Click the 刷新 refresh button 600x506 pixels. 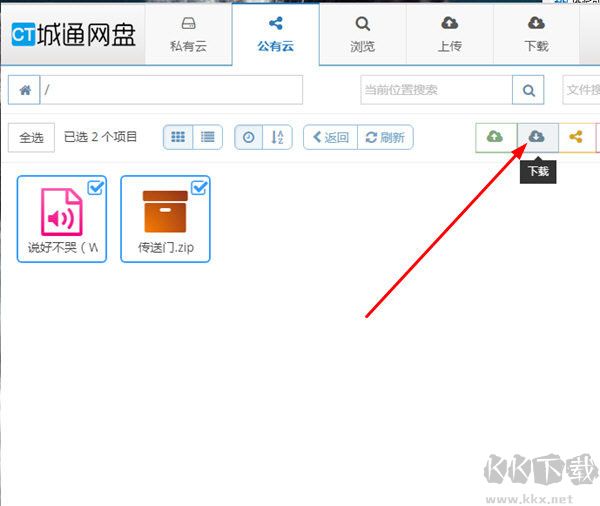point(386,138)
